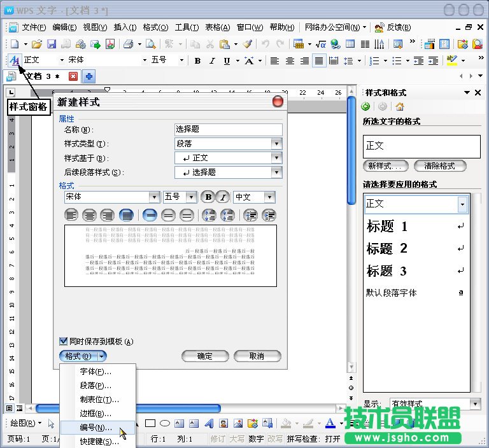Choose 编号(N)... from the format popup menu

97,428
